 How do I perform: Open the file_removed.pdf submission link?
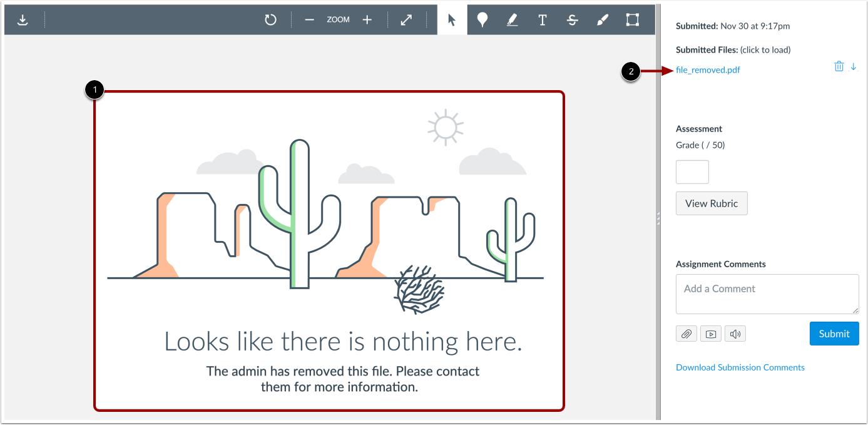click(708, 69)
